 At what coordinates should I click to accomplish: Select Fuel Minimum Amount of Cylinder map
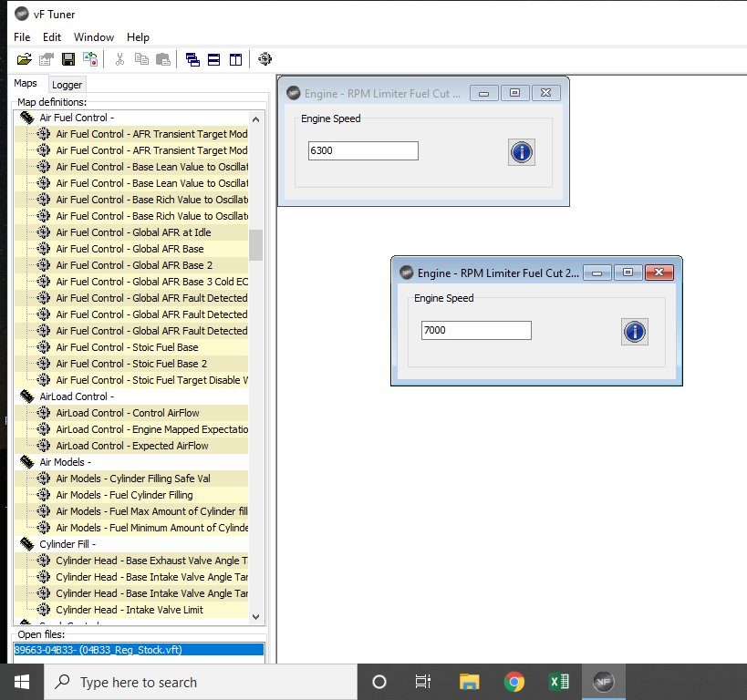[152, 528]
